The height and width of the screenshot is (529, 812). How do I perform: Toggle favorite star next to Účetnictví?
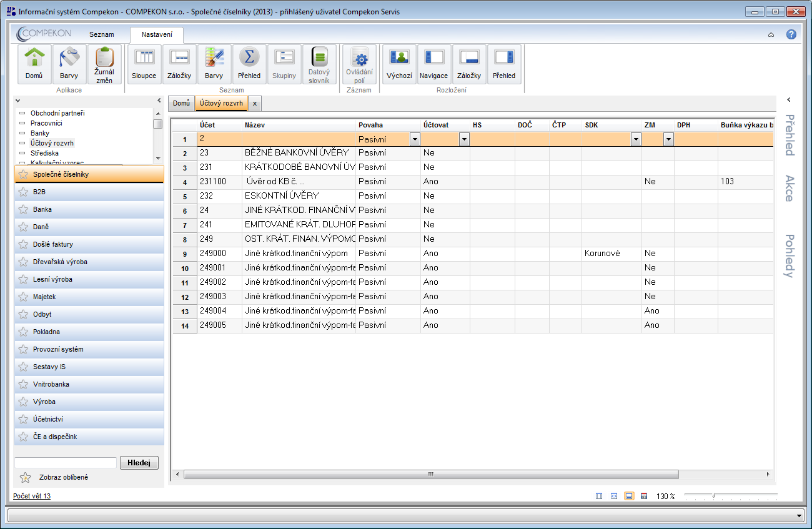point(24,419)
